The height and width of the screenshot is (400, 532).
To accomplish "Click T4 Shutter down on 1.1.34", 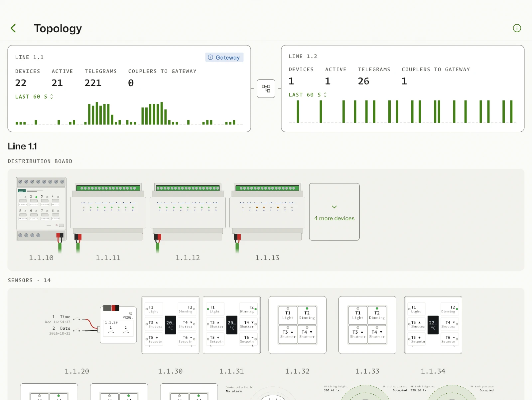I will coord(450,324).
